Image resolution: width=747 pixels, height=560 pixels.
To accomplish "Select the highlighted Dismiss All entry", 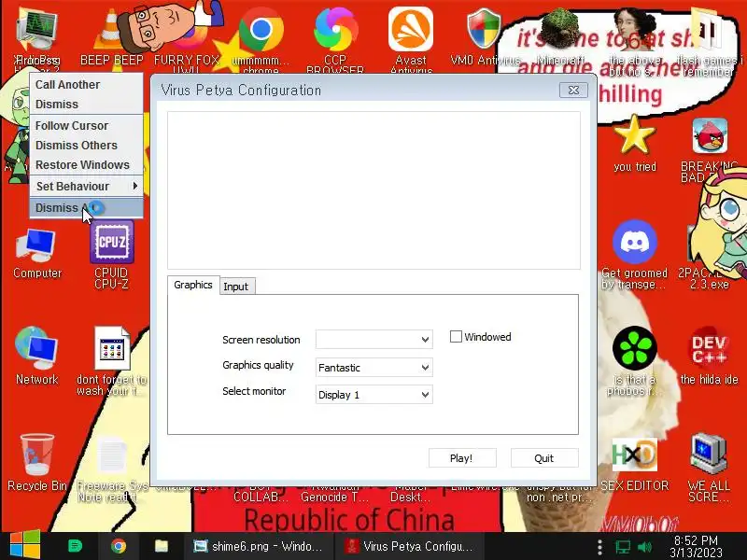I will (x=86, y=208).
